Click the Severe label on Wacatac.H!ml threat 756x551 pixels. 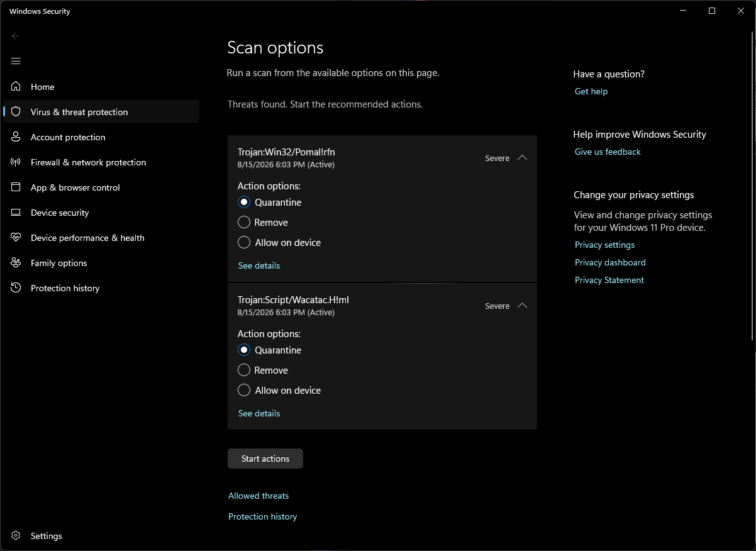point(497,306)
